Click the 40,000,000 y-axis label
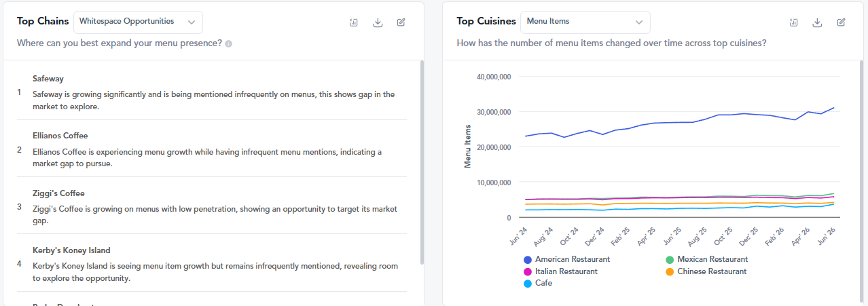 point(494,77)
